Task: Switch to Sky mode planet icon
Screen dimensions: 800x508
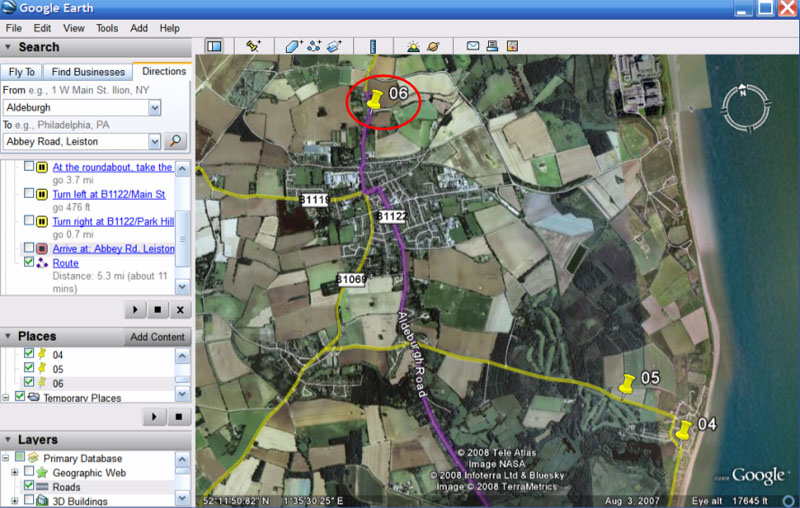Action: [x=433, y=46]
